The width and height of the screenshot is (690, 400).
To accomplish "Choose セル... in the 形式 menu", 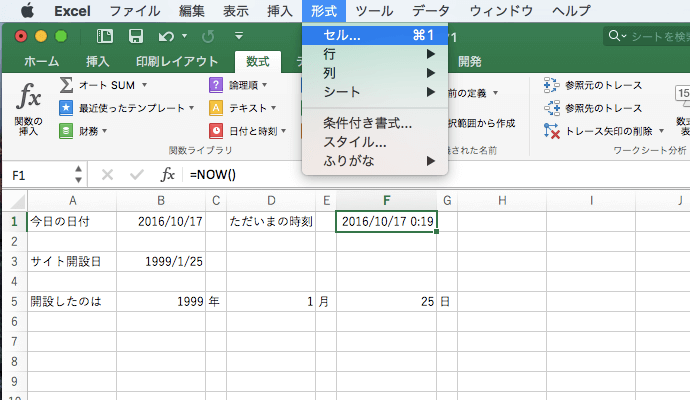I will (x=375, y=35).
